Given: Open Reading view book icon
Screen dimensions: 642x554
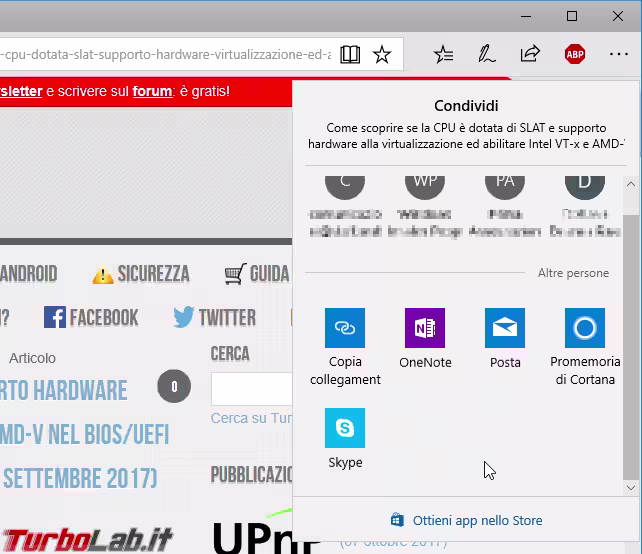Looking at the screenshot, I should [350, 54].
